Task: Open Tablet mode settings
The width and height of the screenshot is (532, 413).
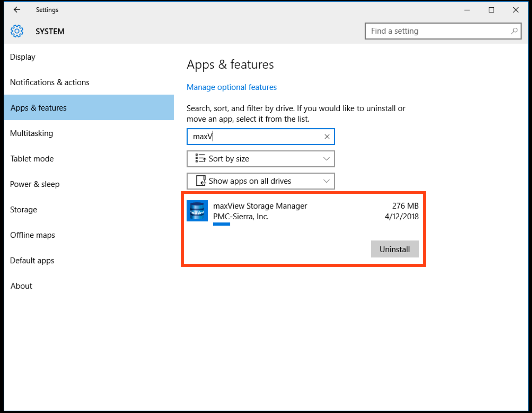Action: (89, 158)
